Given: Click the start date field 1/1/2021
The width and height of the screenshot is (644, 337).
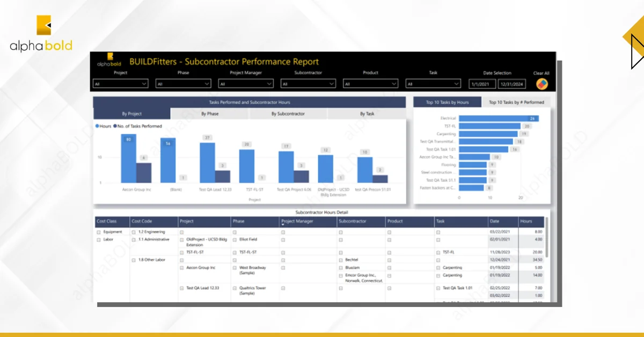Looking at the screenshot, I should click(482, 84).
